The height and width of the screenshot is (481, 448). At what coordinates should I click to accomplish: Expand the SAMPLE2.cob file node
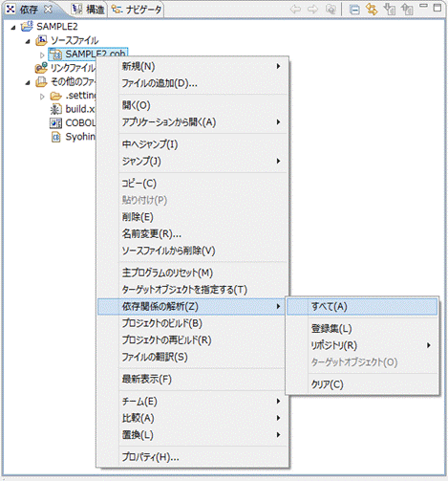(x=42, y=55)
